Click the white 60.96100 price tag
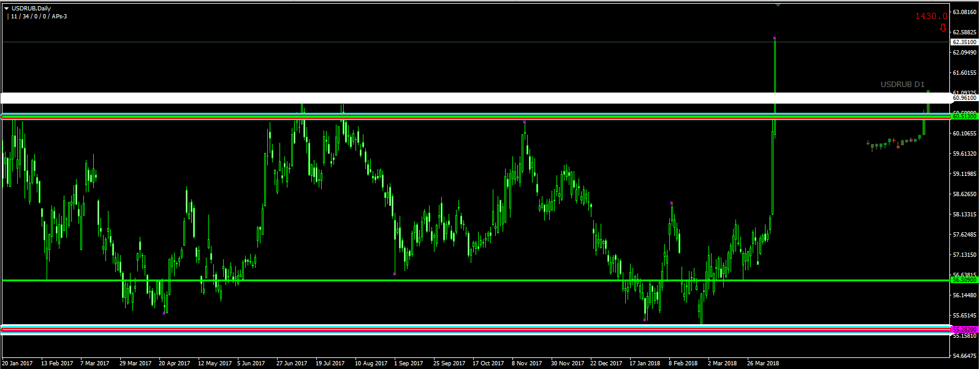This screenshot has height=369, width=980. click(964, 98)
